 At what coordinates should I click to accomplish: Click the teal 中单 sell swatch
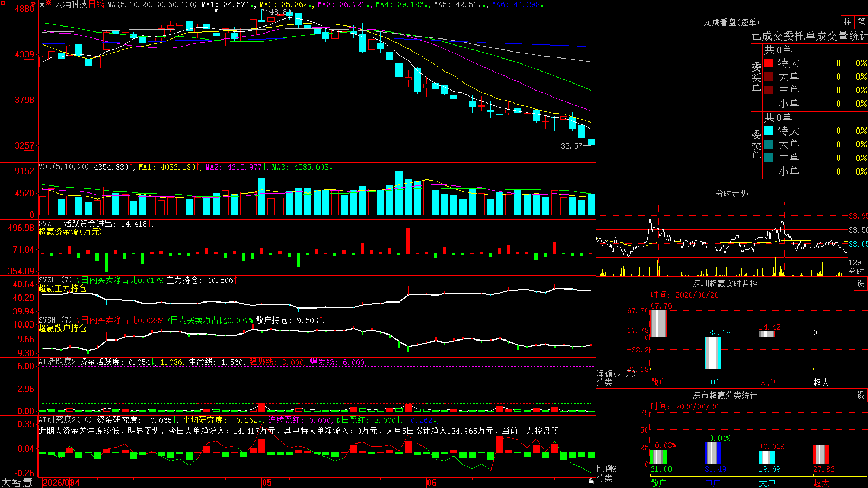coord(768,158)
